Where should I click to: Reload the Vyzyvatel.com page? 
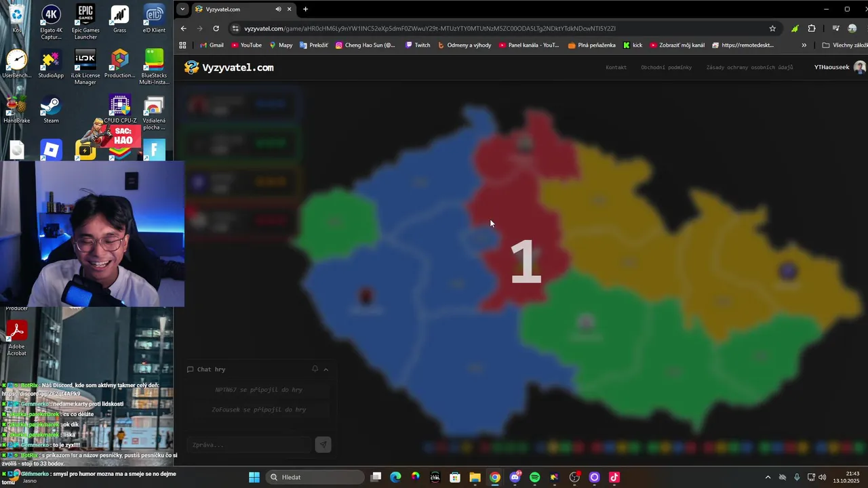pyautogui.click(x=216, y=28)
